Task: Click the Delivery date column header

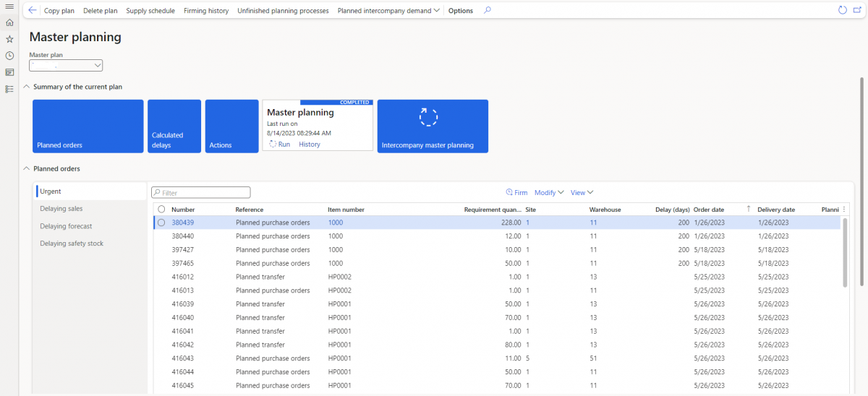Action: coord(776,210)
